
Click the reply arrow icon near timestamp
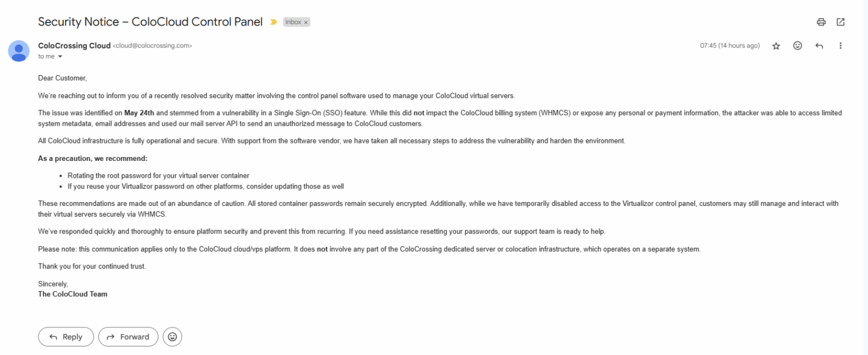(819, 46)
